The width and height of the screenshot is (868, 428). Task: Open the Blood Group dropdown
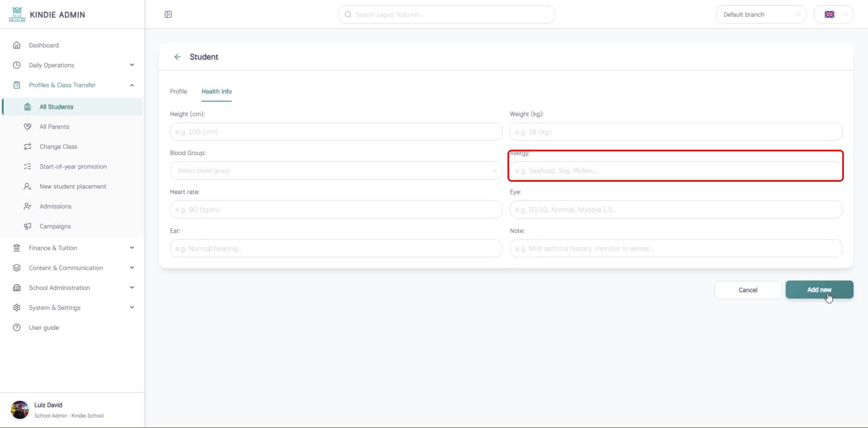point(336,170)
